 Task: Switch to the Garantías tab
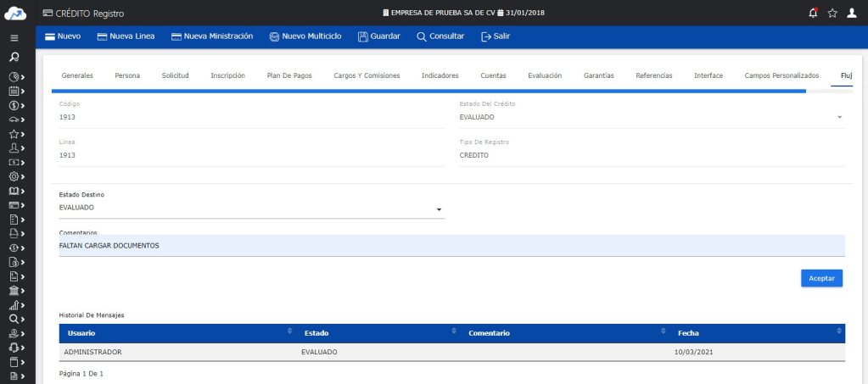(599, 75)
